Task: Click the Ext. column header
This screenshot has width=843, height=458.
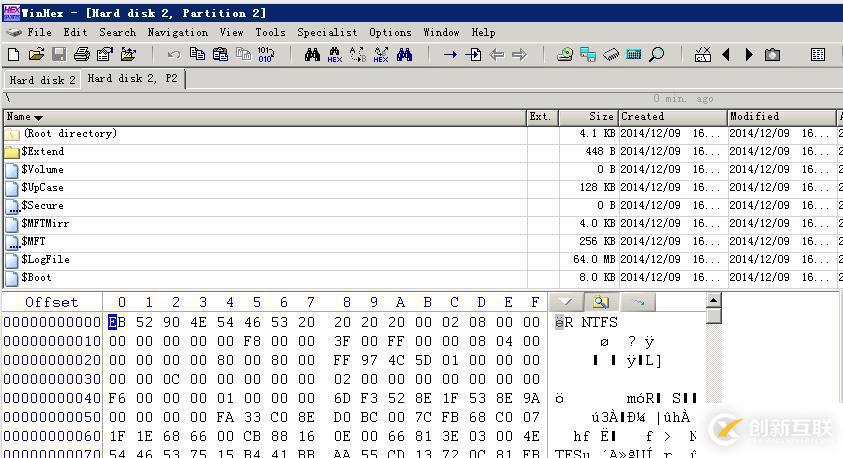Action: pyautogui.click(x=542, y=117)
